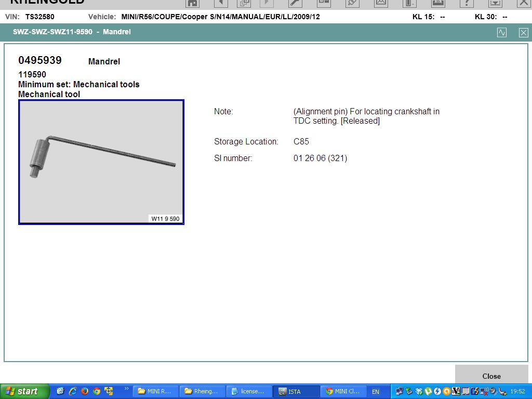The image size is (532, 399).
Task: Go back using the left arrow icon
Action: coord(221,4)
